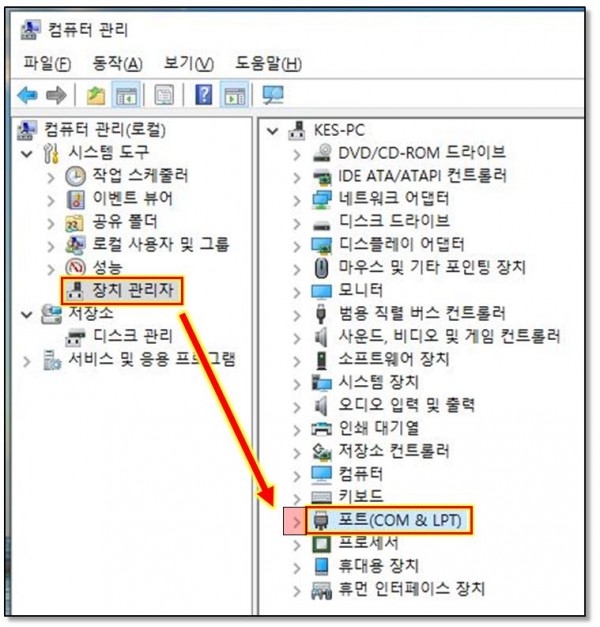Expand the 서비스 및 응용 프로그램 node

27,362
